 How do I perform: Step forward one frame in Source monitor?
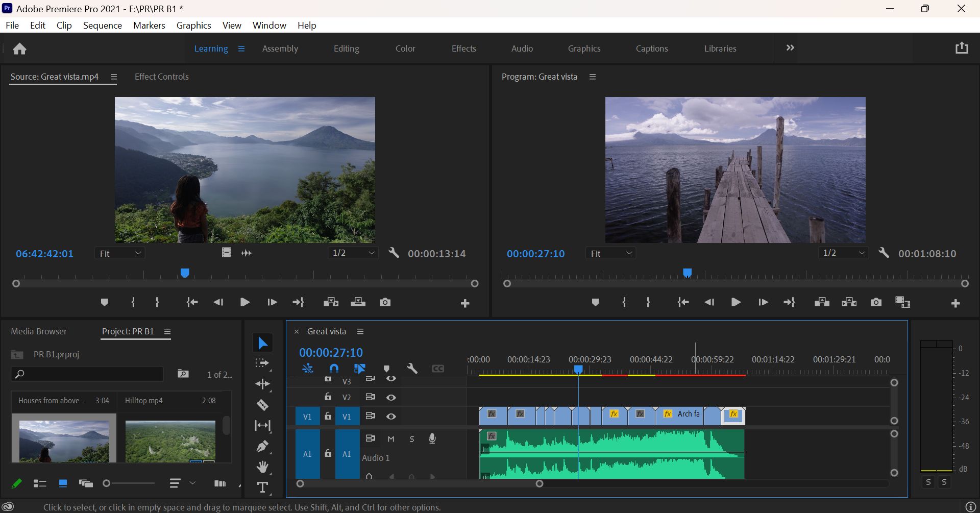point(272,302)
